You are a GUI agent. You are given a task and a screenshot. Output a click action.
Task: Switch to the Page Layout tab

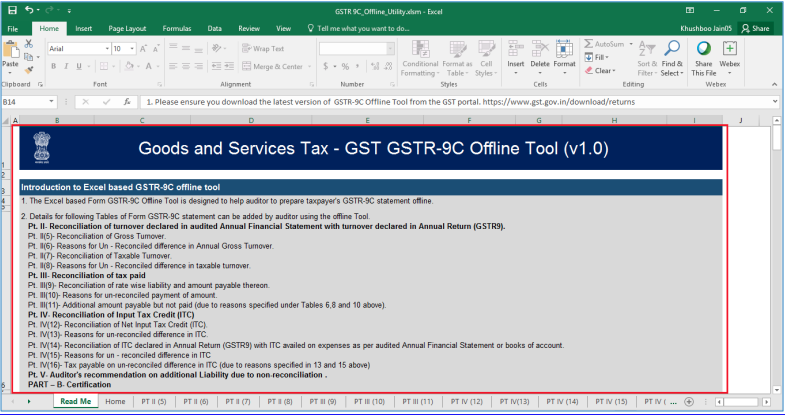(127, 29)
